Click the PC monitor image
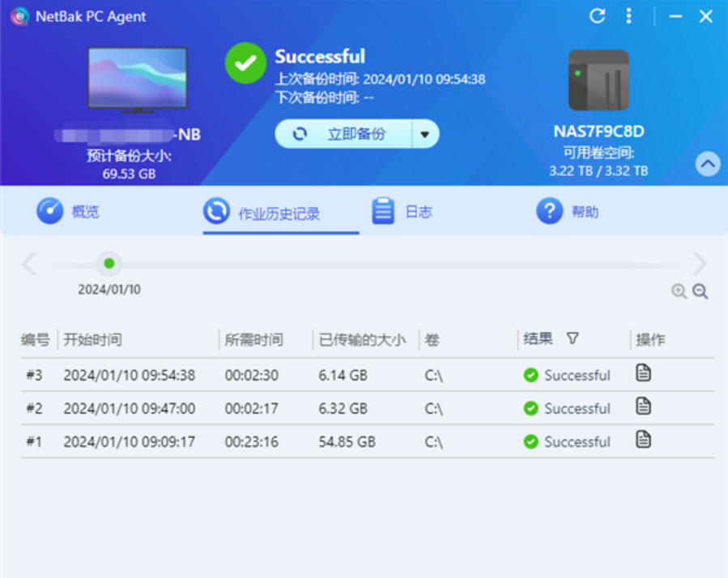Screen dimensions: 728x578 (138, 80)
